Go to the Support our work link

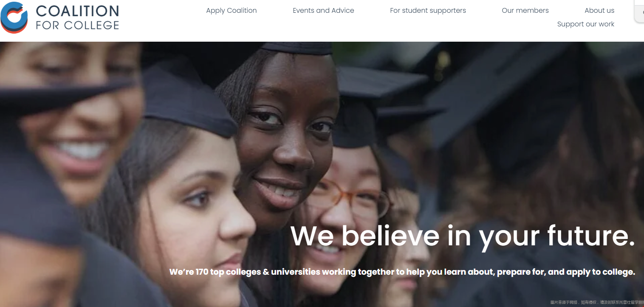pos(586,24)
